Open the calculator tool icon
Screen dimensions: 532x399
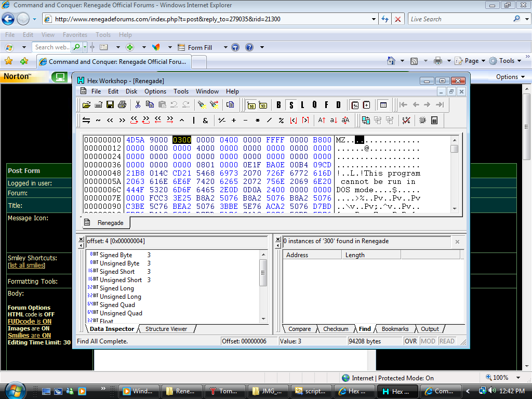[434, 120]
